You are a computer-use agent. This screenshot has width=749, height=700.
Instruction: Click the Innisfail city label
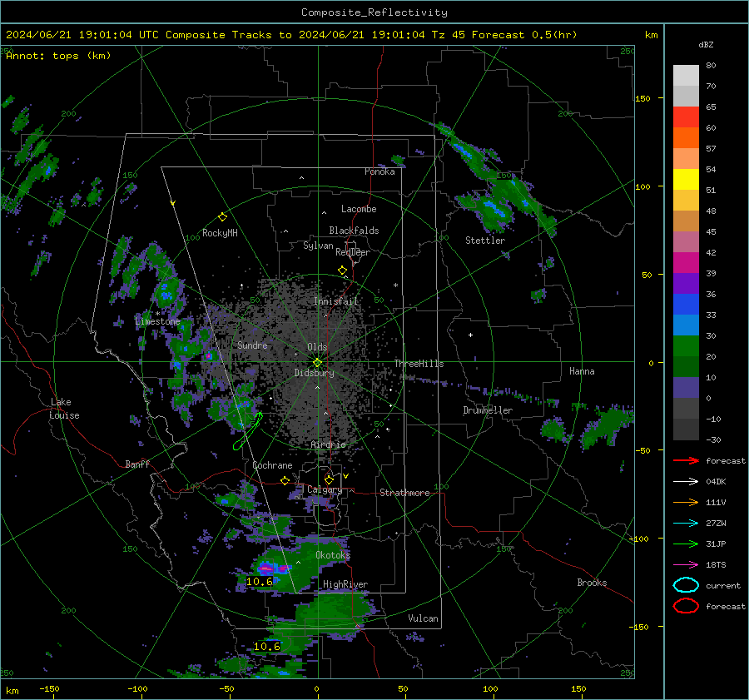[x=336, y=301]
